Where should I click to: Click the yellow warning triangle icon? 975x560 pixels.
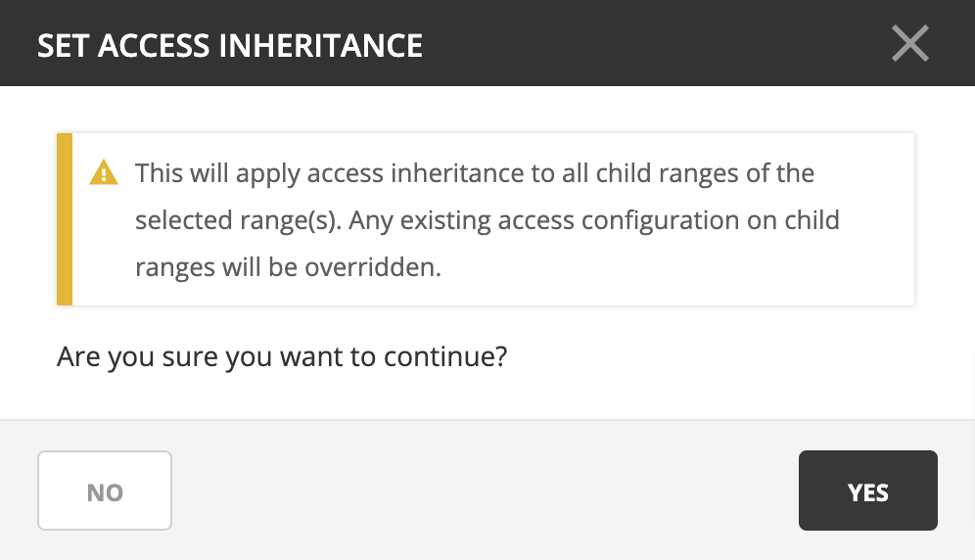click(x=103, y=174)
